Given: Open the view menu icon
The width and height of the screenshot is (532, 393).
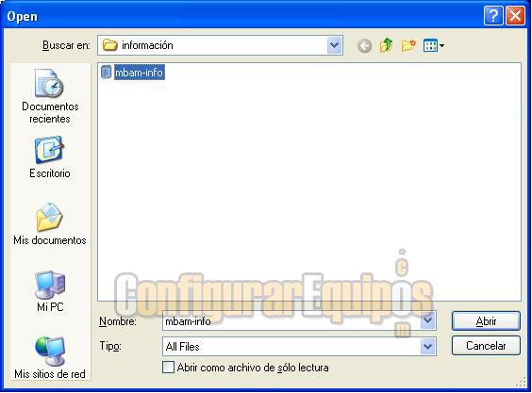Looking at the screenshot, I should (433, 45).
